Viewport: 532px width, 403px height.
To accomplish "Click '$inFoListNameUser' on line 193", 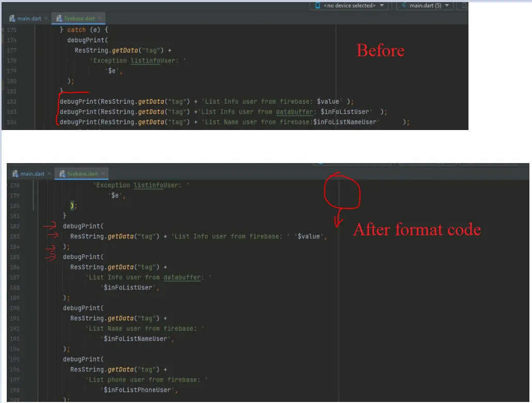I will [136, 339].
